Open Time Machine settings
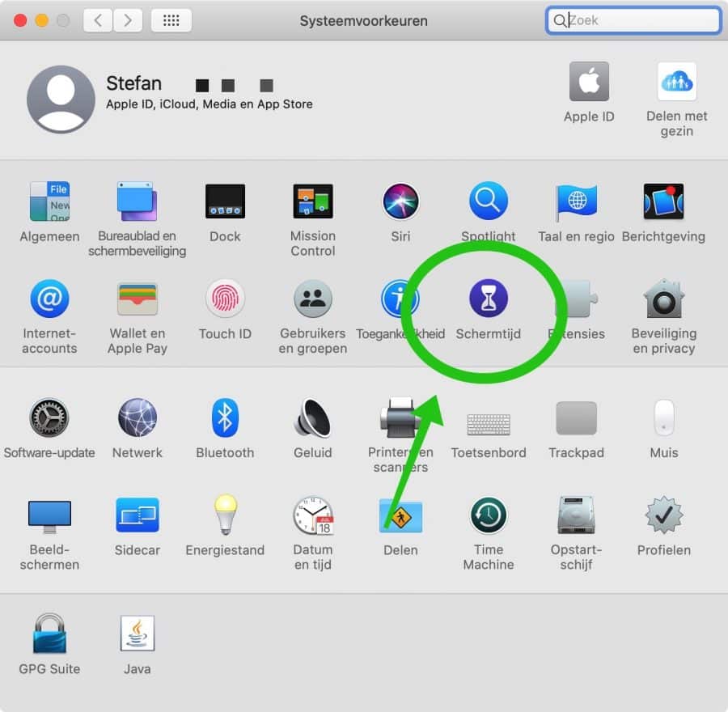Screen dimensions: 728x712 [x=489, y=515]
